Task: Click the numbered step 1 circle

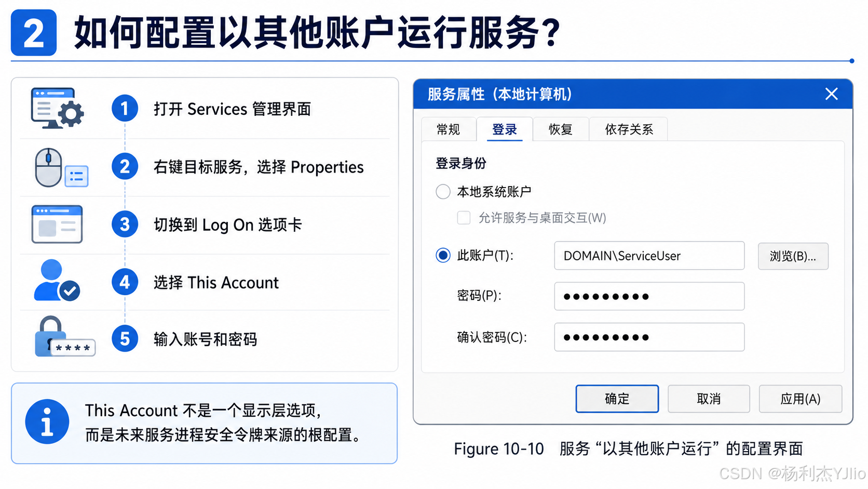Action: point(125,108)
